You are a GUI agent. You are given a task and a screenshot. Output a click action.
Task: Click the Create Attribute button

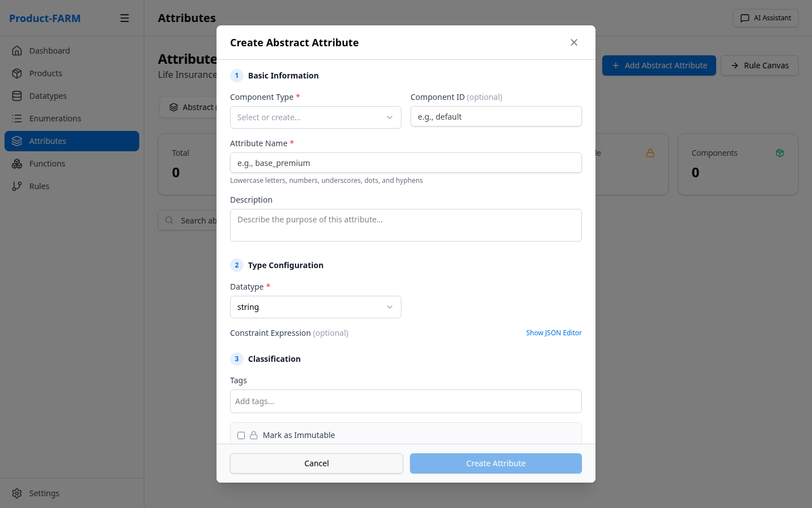click(x=495, y=463)
